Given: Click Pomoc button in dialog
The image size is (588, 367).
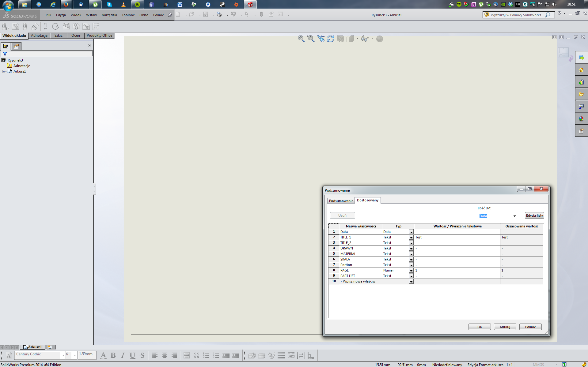Looking at the screenshot, I should pyautogui.click(x=530, y=327).
